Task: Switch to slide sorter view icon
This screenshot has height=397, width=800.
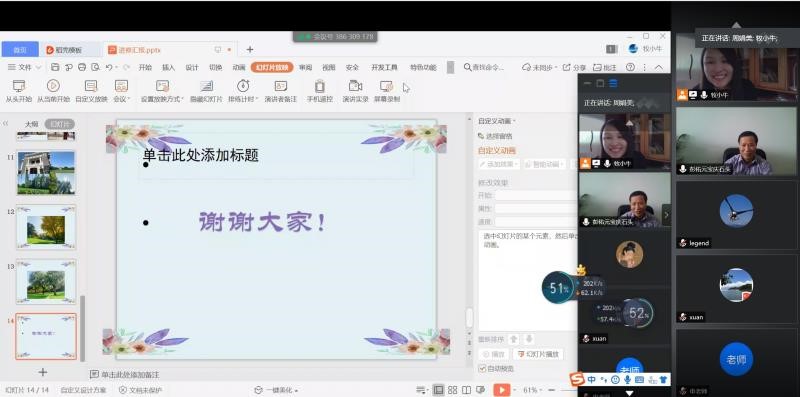Action: (452, 390)
